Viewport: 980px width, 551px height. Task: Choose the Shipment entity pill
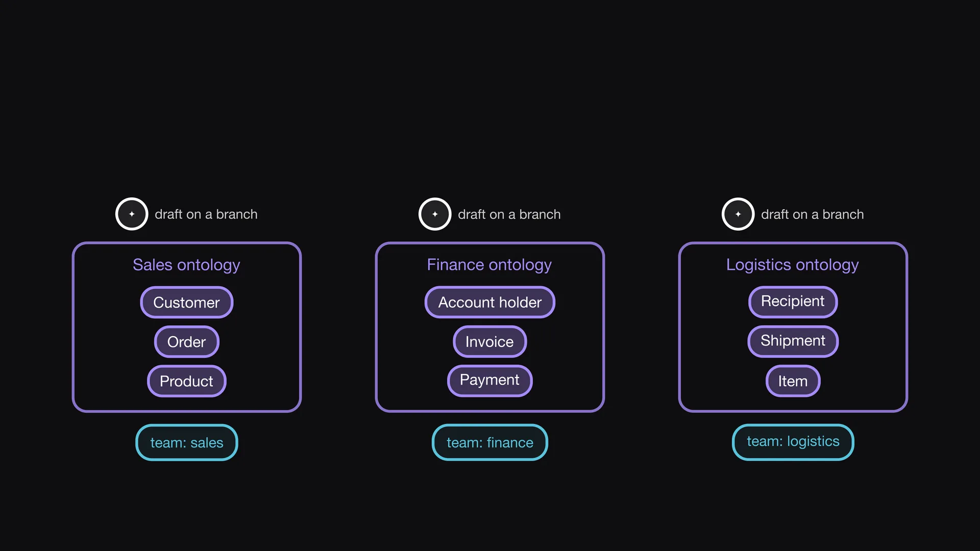click(793, 341)
